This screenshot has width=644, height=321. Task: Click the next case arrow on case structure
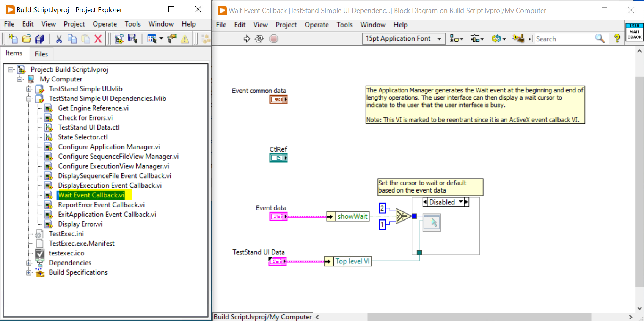(467, 202)
